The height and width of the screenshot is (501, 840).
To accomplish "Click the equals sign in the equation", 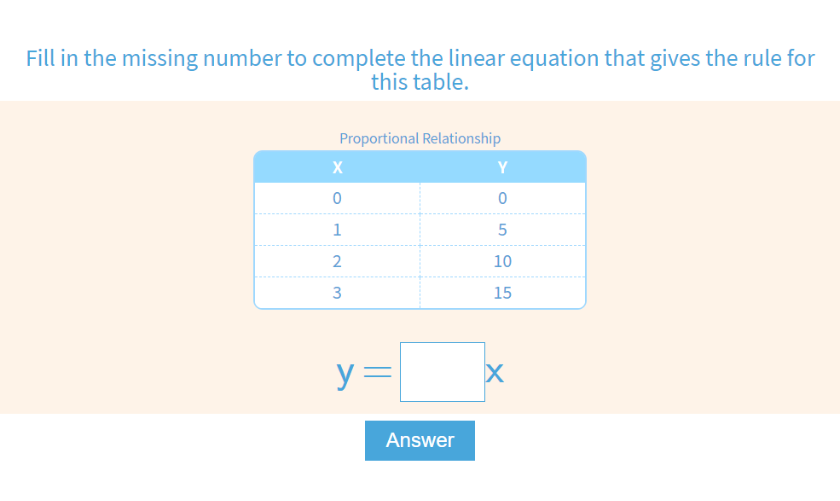I will coord(377,374).
